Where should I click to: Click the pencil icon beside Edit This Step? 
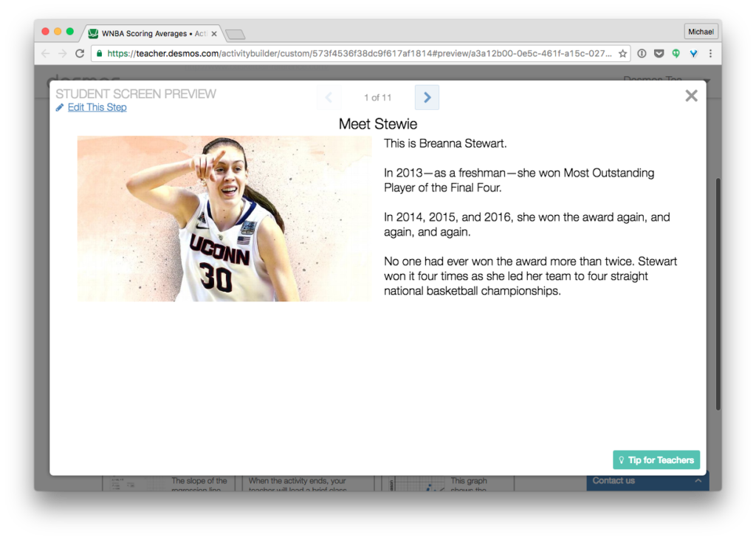click(x=60, y=108)
